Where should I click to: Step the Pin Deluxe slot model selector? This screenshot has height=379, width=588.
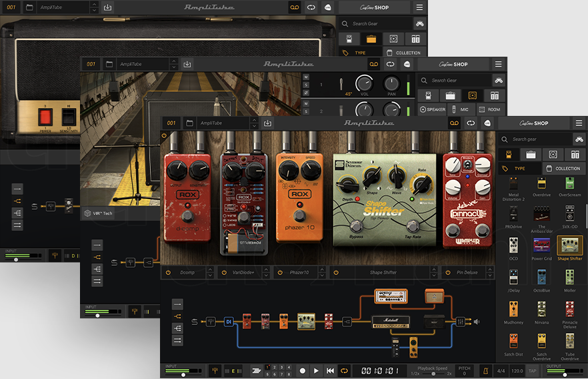click(490, 272)
